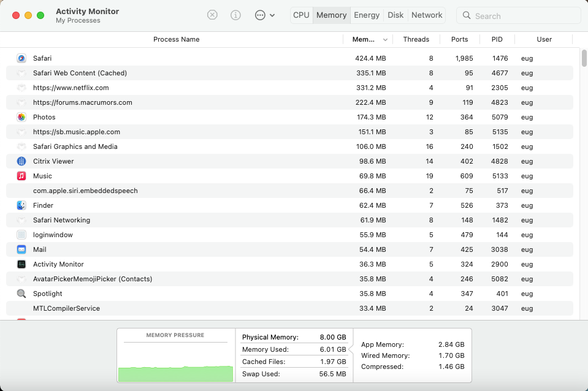Select the Photos process name
Image resolution: width=588 pixels, height=391 pixels.
click(44, 117)
